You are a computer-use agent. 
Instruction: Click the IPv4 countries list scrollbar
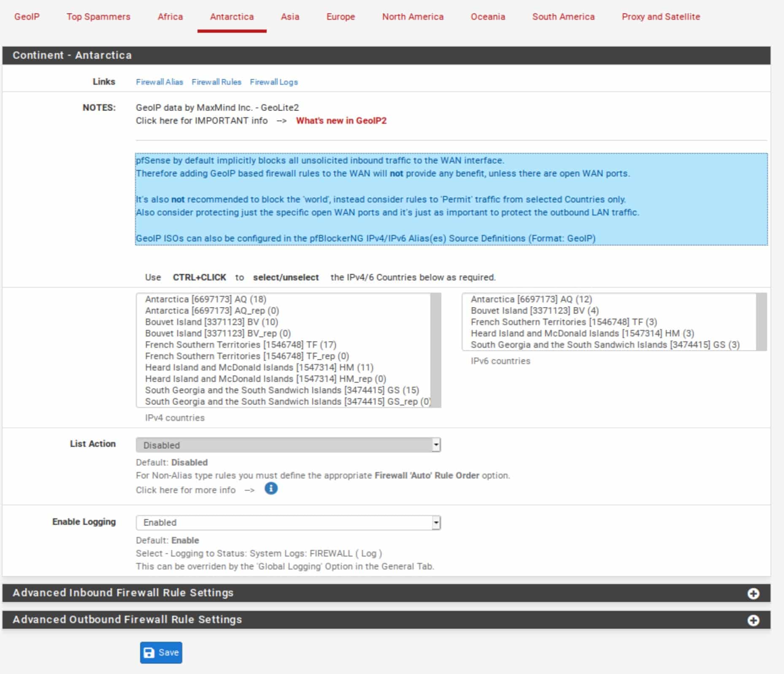pyautogui.click(x=435, y=350)
